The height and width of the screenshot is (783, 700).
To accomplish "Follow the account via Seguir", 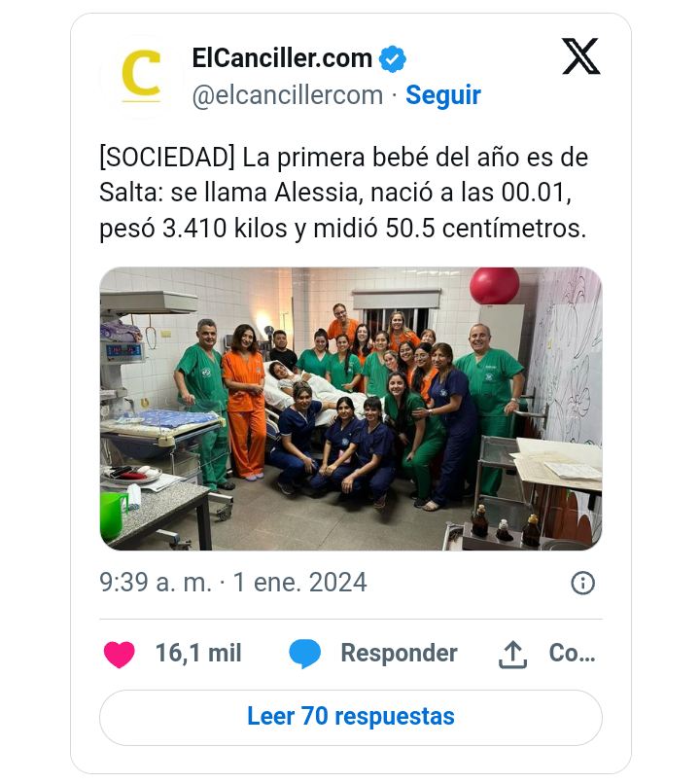I will point(443,95).
